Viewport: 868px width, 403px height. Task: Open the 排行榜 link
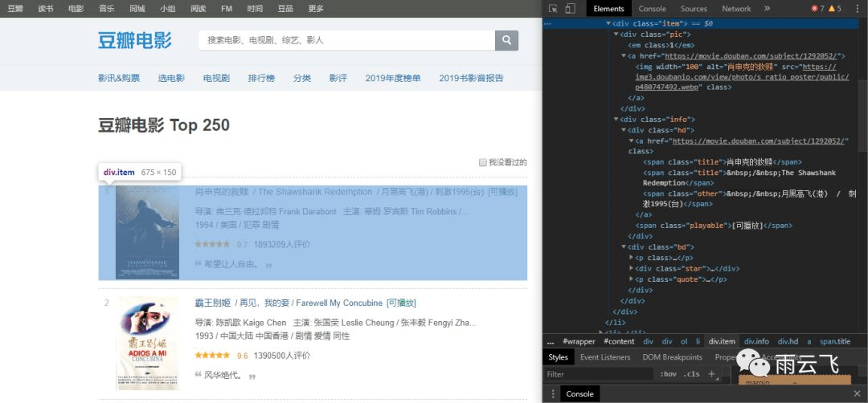tap(261, 78)
